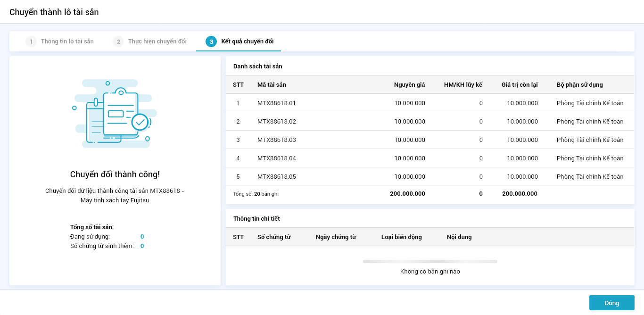The height and width of the screenshot is (315, 644).
Task: Select asset row MTX88618.04
Action: click(x=276, y=158)
